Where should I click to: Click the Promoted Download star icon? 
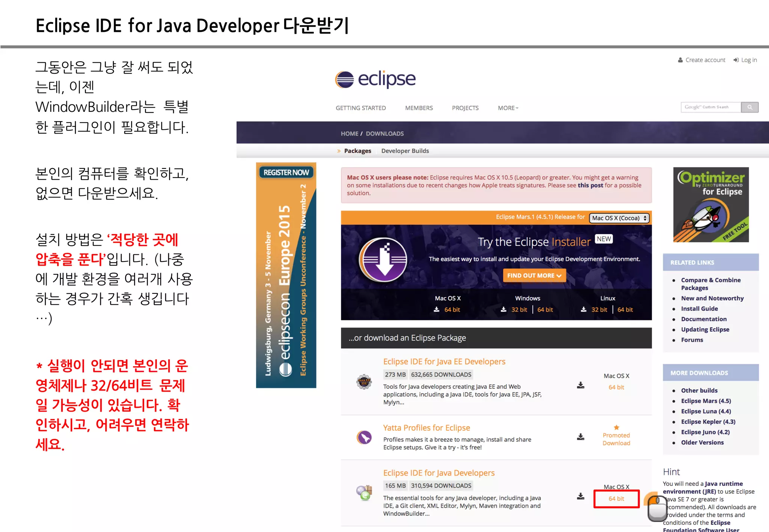click(x=616, y=427)
